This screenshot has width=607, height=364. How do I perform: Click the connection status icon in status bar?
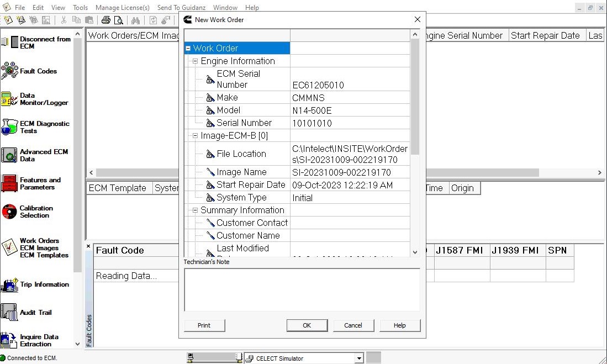(x=3, y=358)
